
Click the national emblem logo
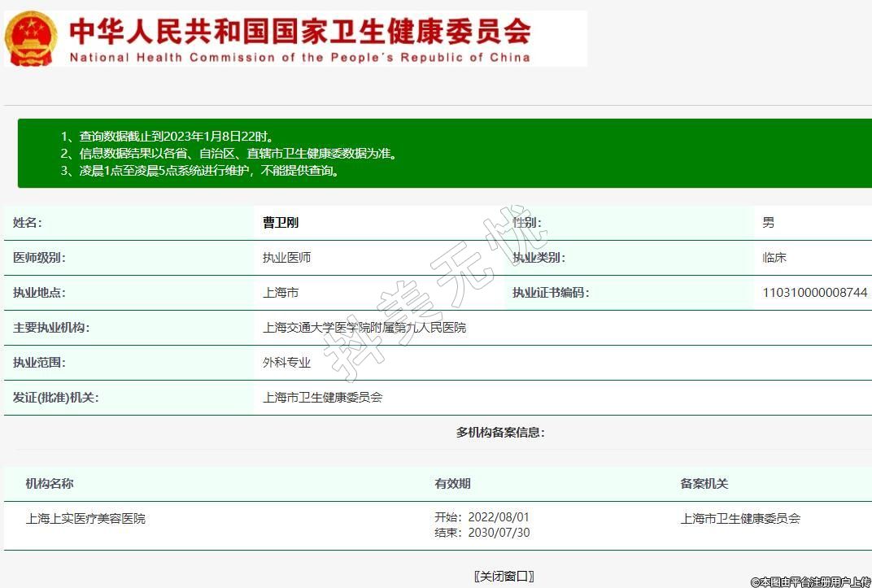pos(31,38)
